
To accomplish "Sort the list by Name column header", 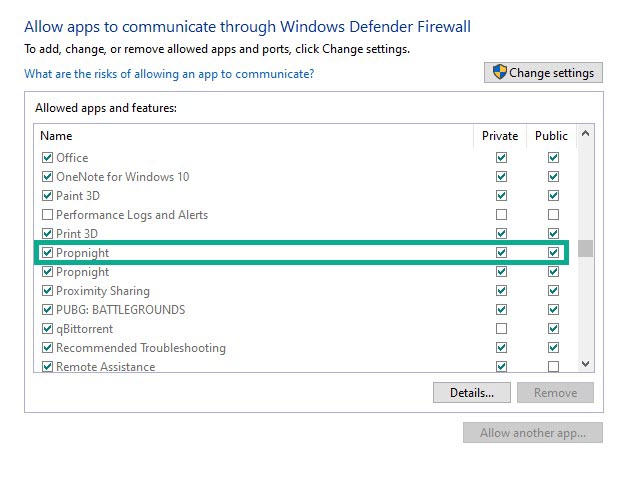I will point(56,136).
